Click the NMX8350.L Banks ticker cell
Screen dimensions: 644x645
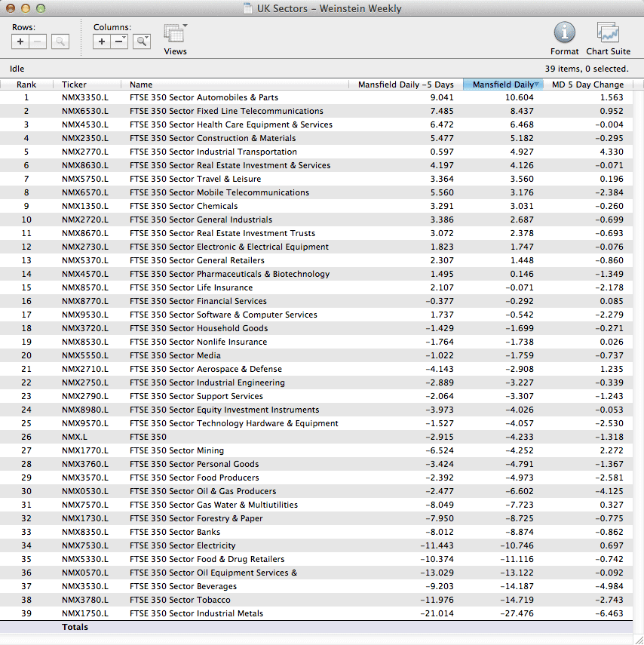tap(84, 532)
